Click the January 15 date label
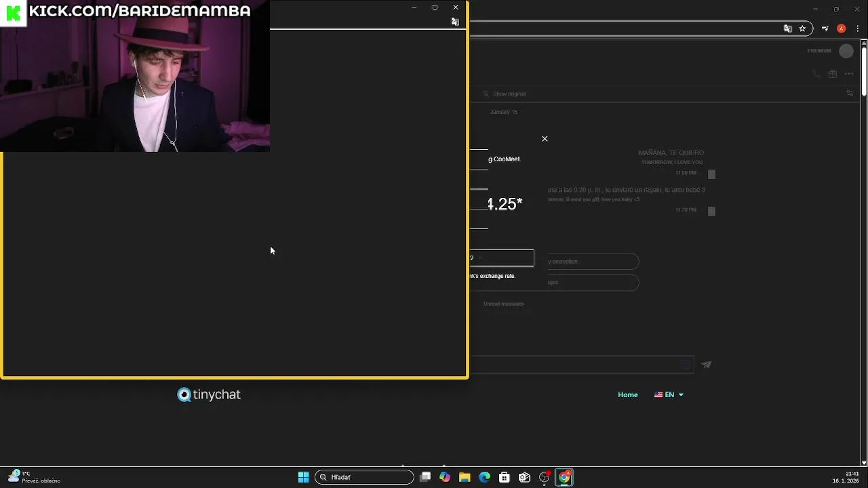Viewport: 868px width, 488px height. tap(504, 112)
